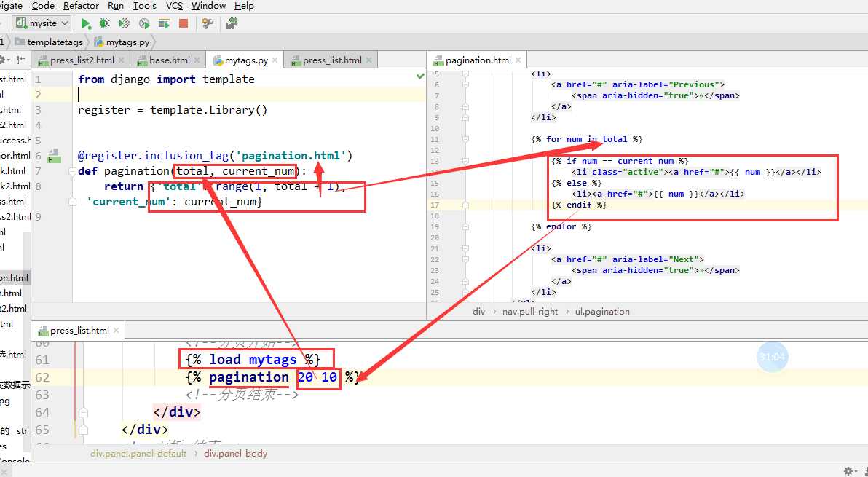
Task: Click the div.panel-body breadcrumb
Action: point(236,453)
